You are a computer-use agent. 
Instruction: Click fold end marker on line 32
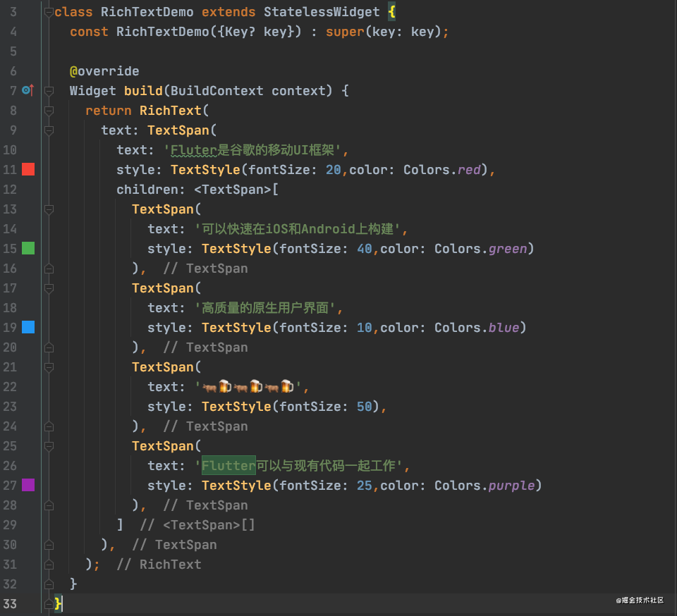click(49, 584)
